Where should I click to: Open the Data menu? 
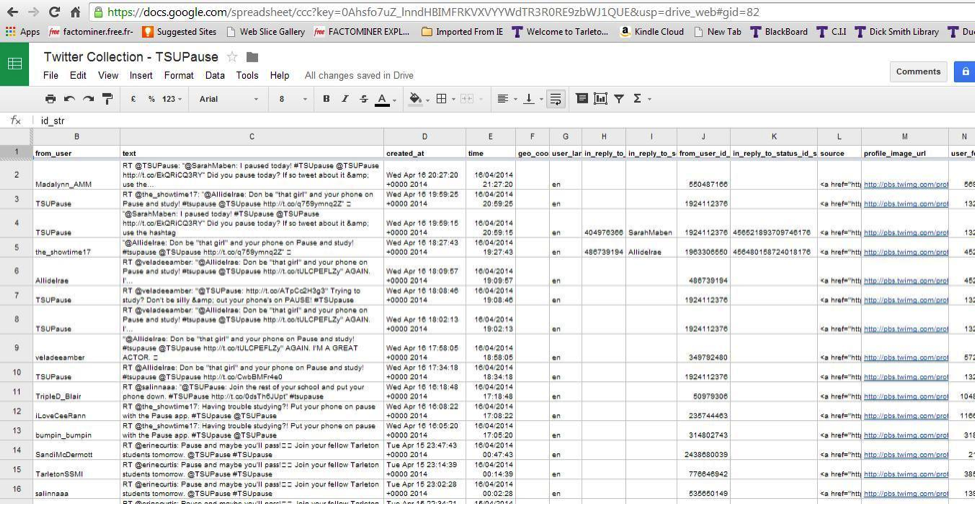[215, 75]
